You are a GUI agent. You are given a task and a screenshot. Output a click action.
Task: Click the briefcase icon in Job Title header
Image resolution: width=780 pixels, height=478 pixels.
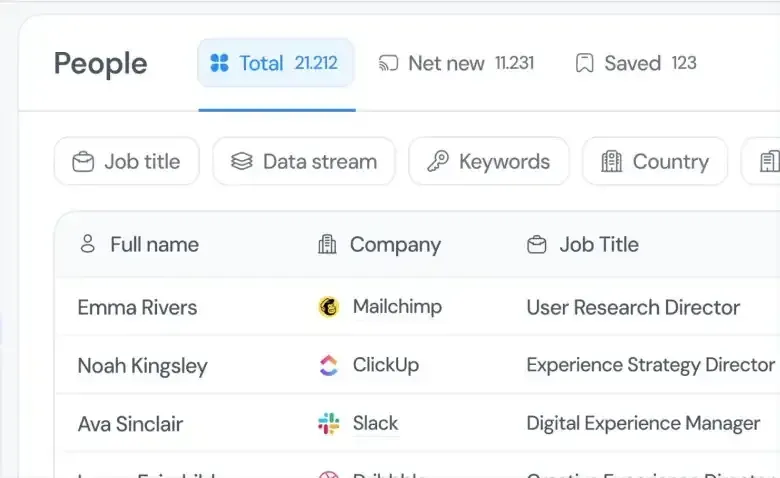point(536,245)
